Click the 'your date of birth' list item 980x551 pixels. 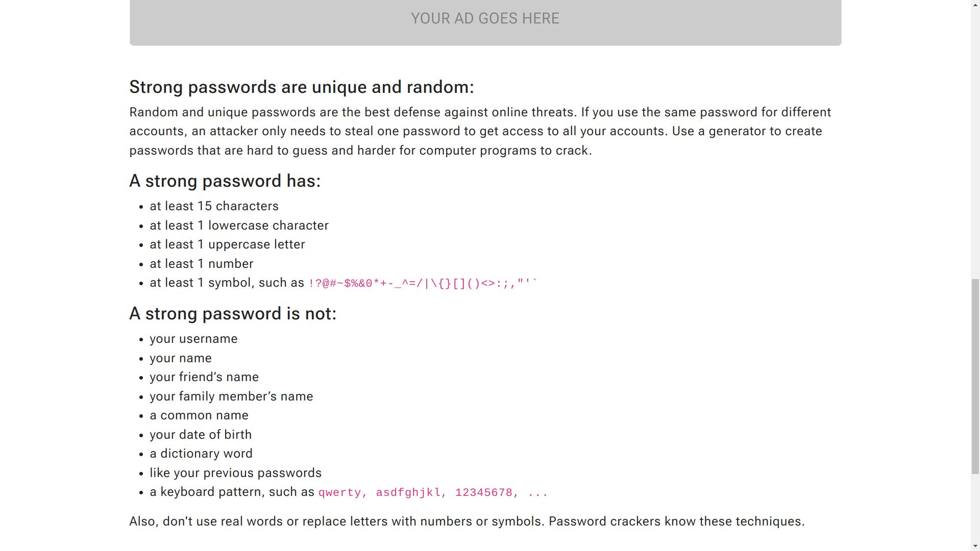coord(201,435)
